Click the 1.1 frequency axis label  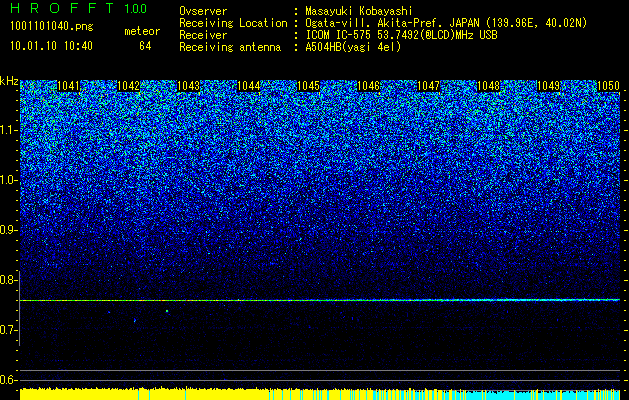click(9, 130)
